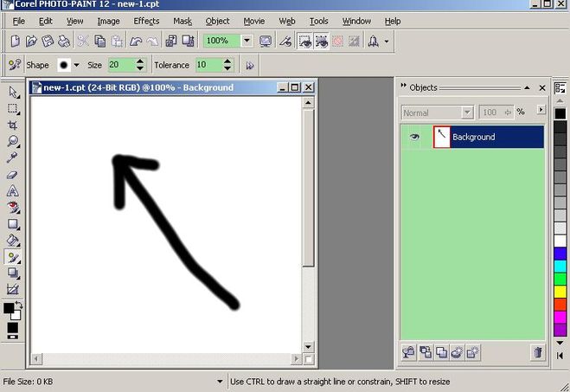Select the Rectangle Mask tool
This screenshot has width=570, height=392.
13,108
